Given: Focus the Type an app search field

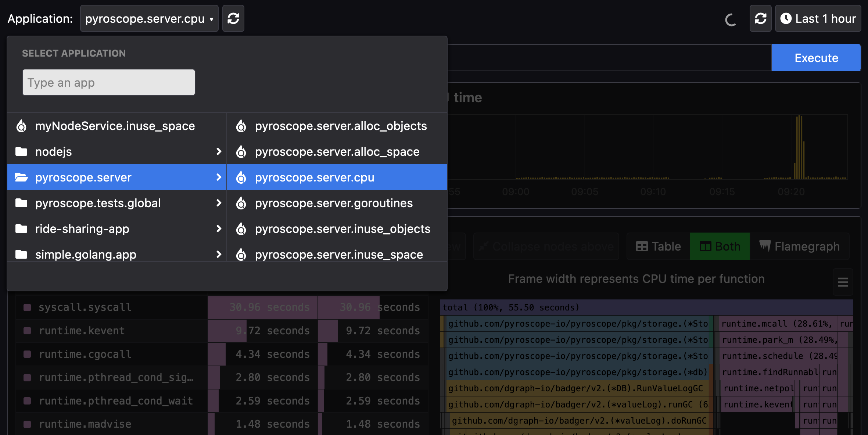Looking at the screenshot, I should [109, 82].
